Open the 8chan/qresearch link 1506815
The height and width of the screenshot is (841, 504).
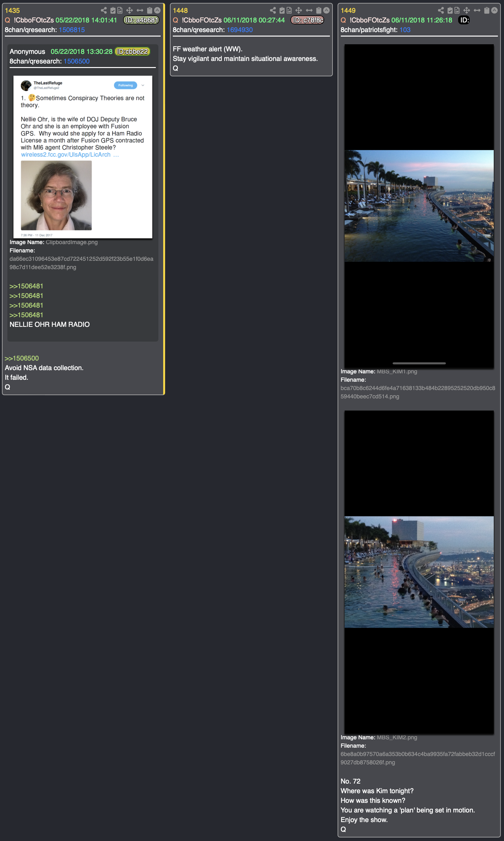pyautogui.click(x=72, y=30)
